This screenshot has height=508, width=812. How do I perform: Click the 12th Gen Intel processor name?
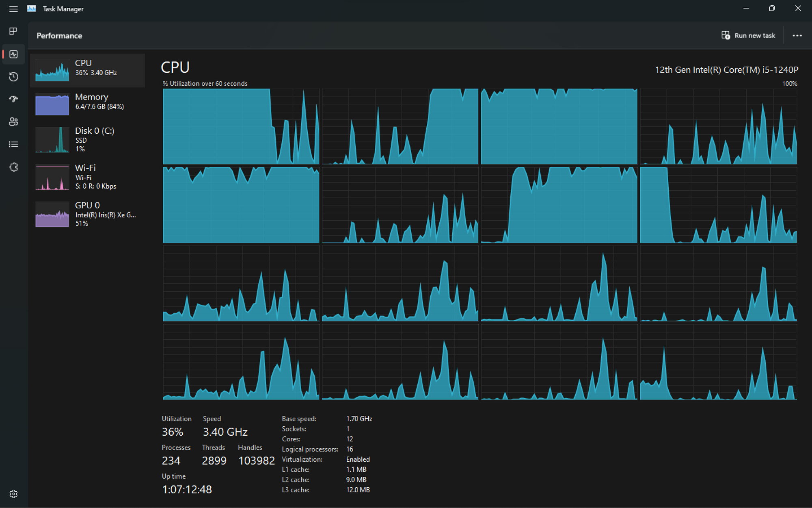[726, 70]
